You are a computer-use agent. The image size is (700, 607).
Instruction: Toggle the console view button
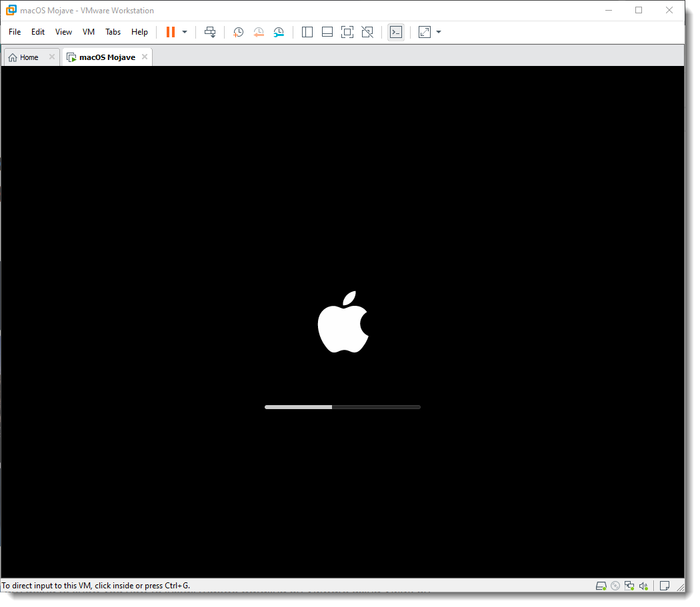[396, 32]
